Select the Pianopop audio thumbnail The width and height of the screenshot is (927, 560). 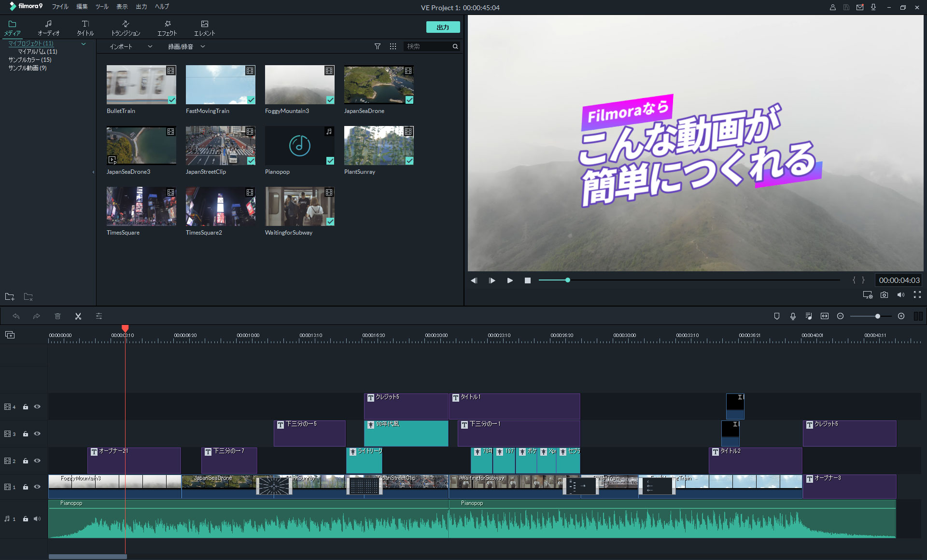tap(299, 145)
